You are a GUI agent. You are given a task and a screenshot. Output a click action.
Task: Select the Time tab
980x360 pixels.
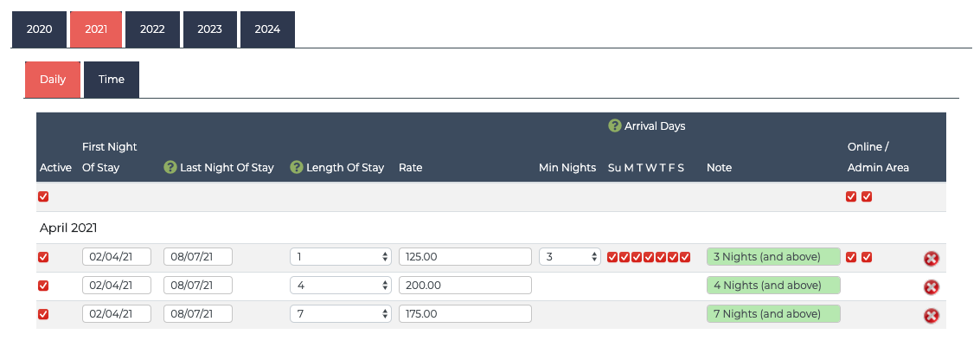(x=112, y=80)
